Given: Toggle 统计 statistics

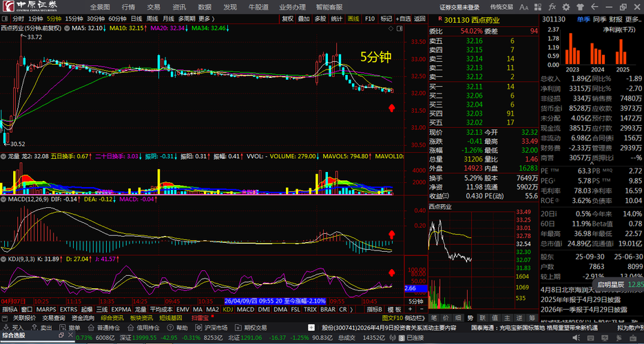Looking at the screenshot, I should 337,19.
